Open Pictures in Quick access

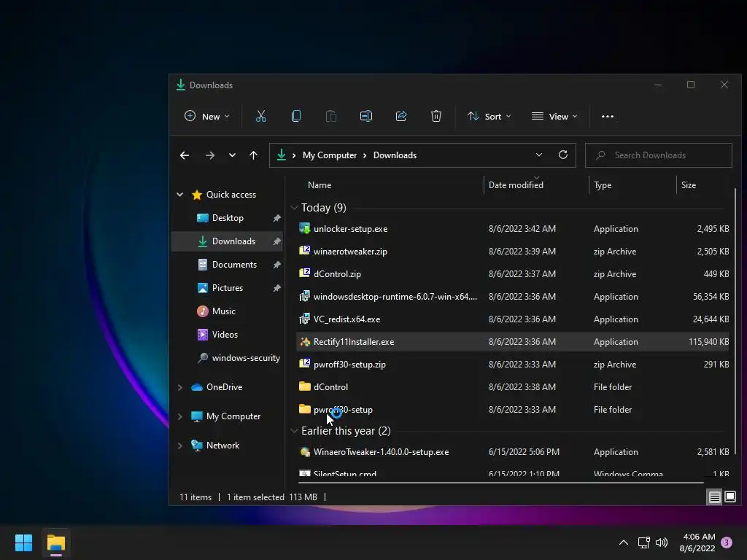tap(228, 287)
